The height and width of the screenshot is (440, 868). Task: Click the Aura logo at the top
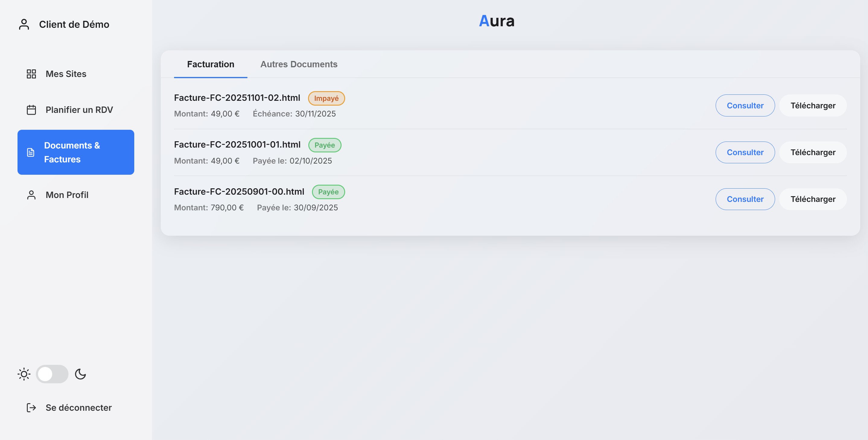point(497,21)
